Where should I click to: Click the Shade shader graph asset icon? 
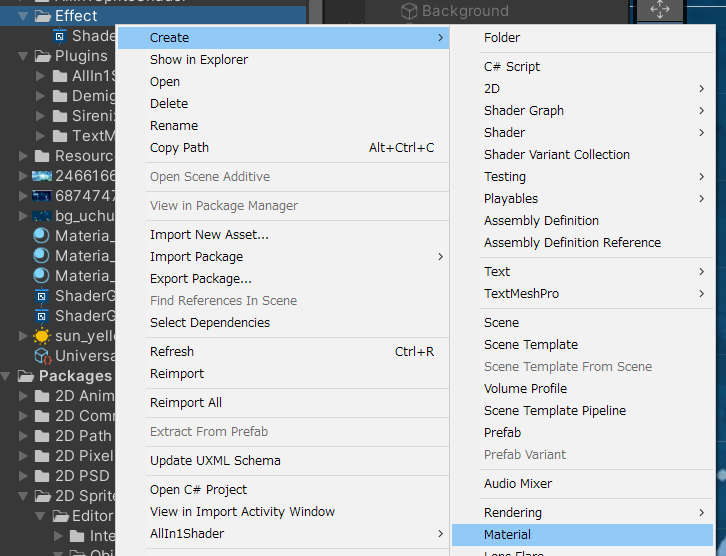[60, 36]
